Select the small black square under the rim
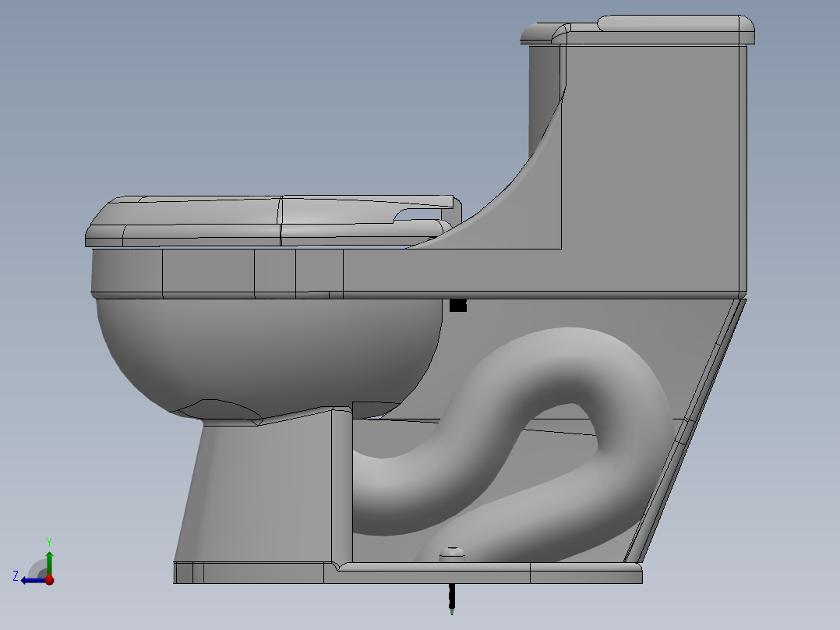The width and height of the screenshot is (840, 630). click(458, 305)
